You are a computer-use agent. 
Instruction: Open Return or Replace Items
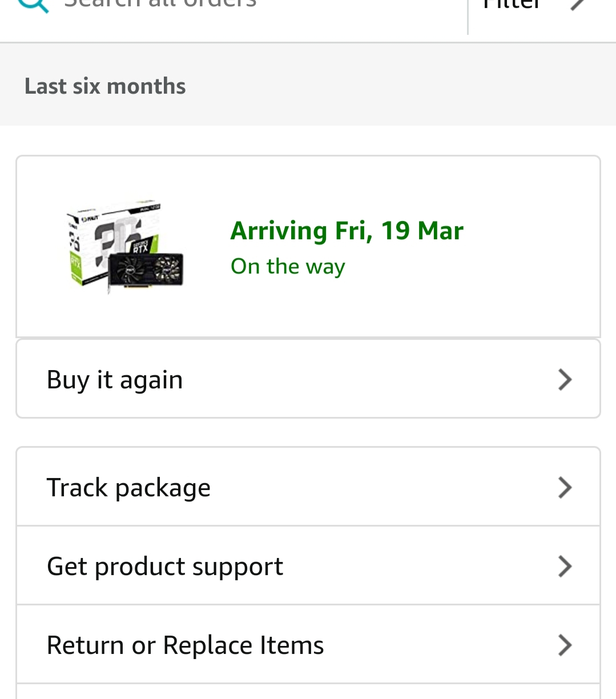click(x=185, y=645)
